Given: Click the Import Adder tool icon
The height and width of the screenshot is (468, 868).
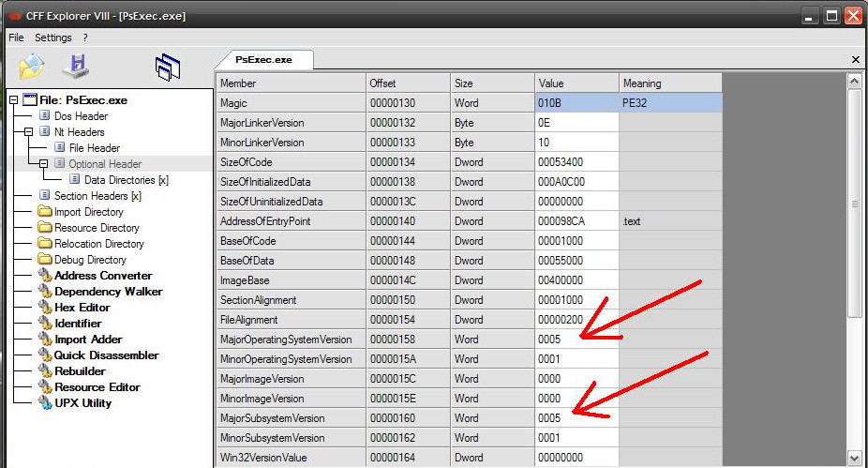Looking at the screenshot, I should 45,339.
